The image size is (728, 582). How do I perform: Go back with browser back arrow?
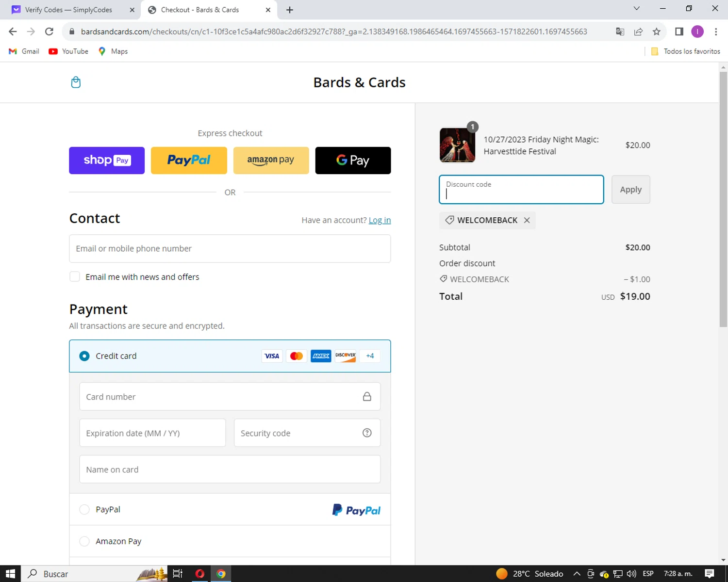pyautogui.click(x=13, y=32)
